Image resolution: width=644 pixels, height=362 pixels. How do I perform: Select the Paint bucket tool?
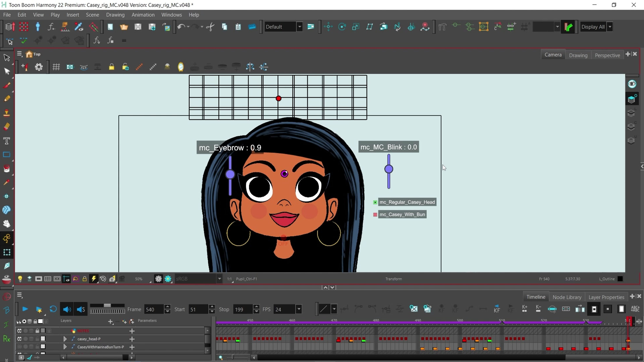click(7, 169)
